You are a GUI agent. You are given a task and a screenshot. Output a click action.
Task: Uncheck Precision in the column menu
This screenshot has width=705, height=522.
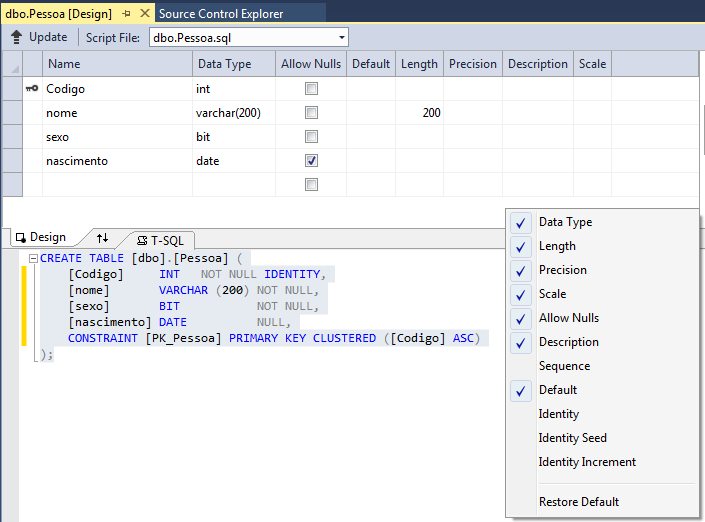coord(562,270)
